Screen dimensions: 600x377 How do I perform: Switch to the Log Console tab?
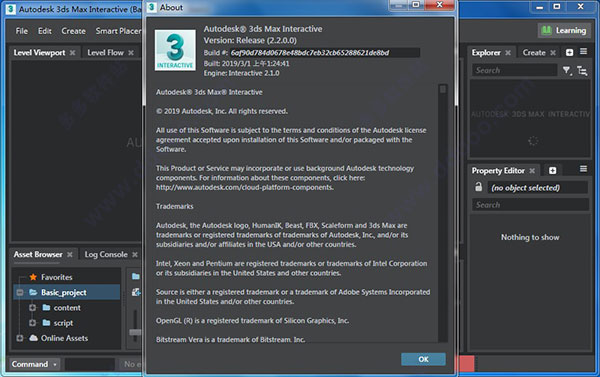point(106,254)
